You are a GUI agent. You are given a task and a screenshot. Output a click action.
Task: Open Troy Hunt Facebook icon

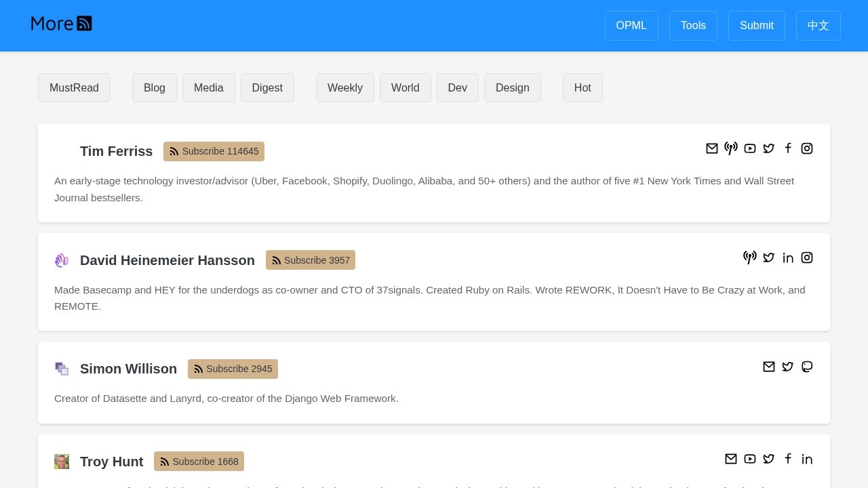click(788, 459)
